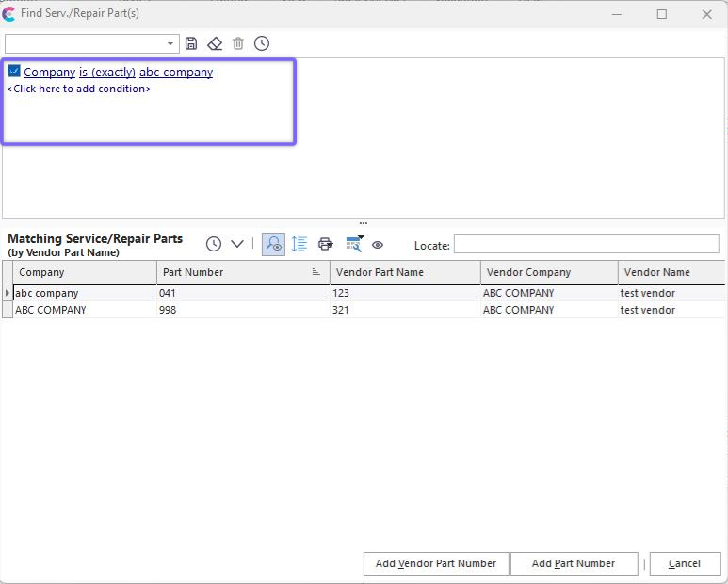Click the clock icon beside Matching Service/Repair Parts
Viewport: 728px width, 584px height.
(x=214, y=244)
